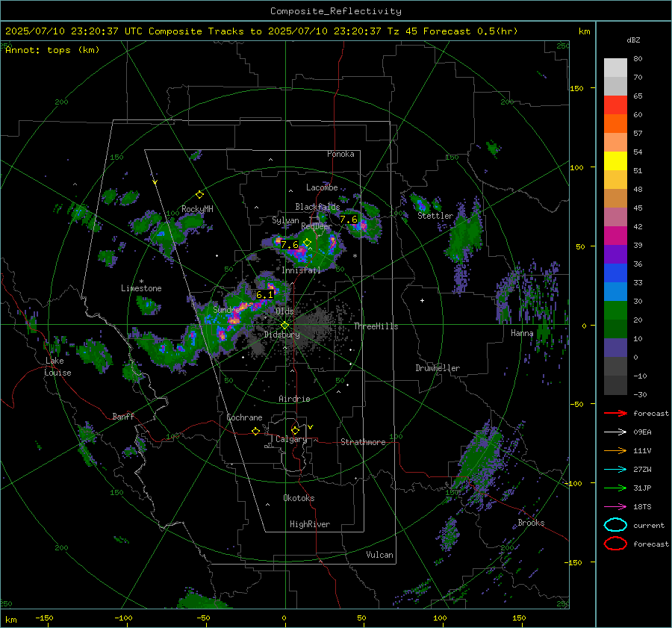Click the Hanna town label
This screenshot has height=628, width=672.
pos(522,333)
